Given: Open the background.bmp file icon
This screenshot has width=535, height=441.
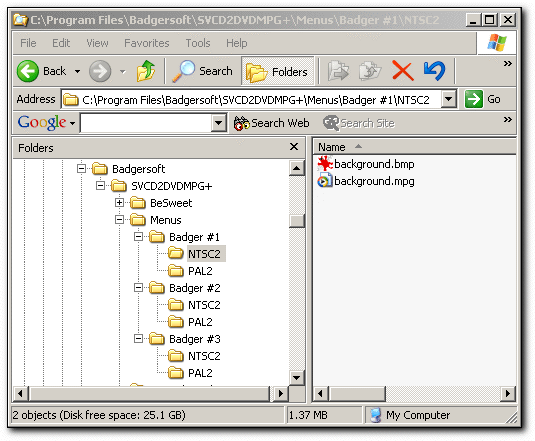Looking at the screenshot, I should (325, 164).
